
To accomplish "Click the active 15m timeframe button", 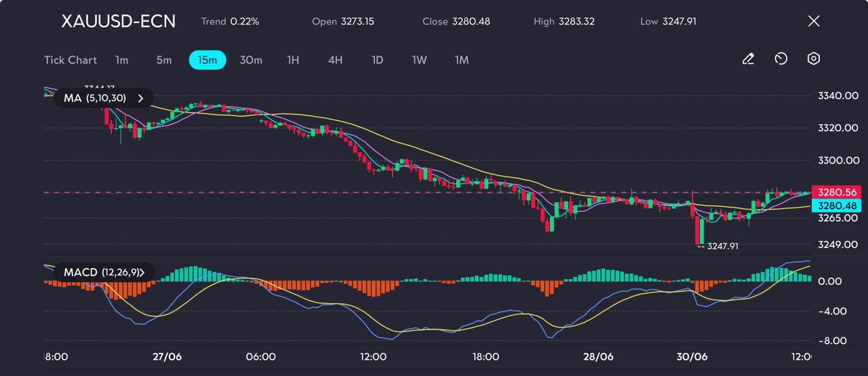I will [207, 60].
